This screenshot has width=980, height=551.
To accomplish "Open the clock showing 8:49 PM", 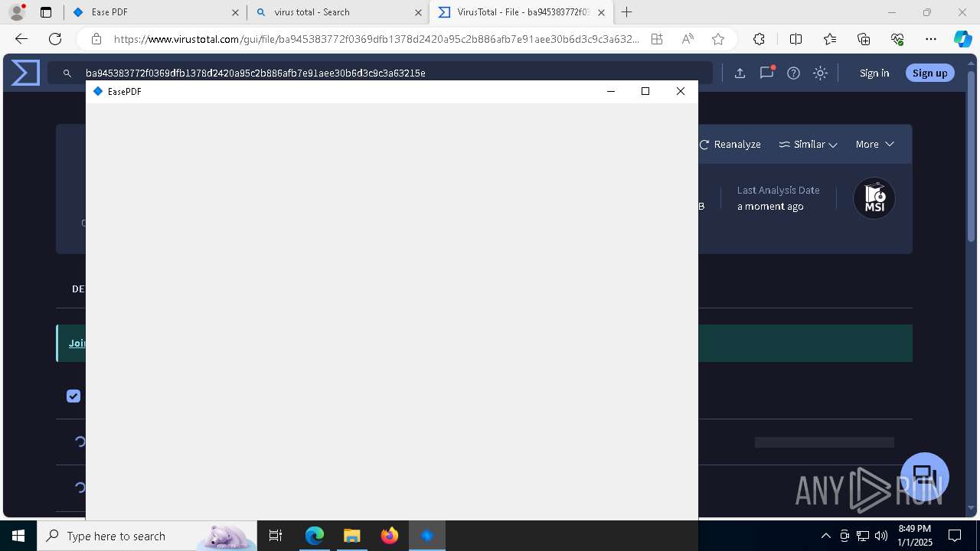I will point(914,536).
